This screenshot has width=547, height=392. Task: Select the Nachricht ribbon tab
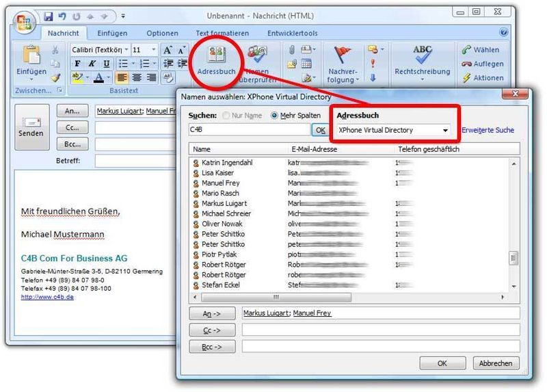click(63, 33)
